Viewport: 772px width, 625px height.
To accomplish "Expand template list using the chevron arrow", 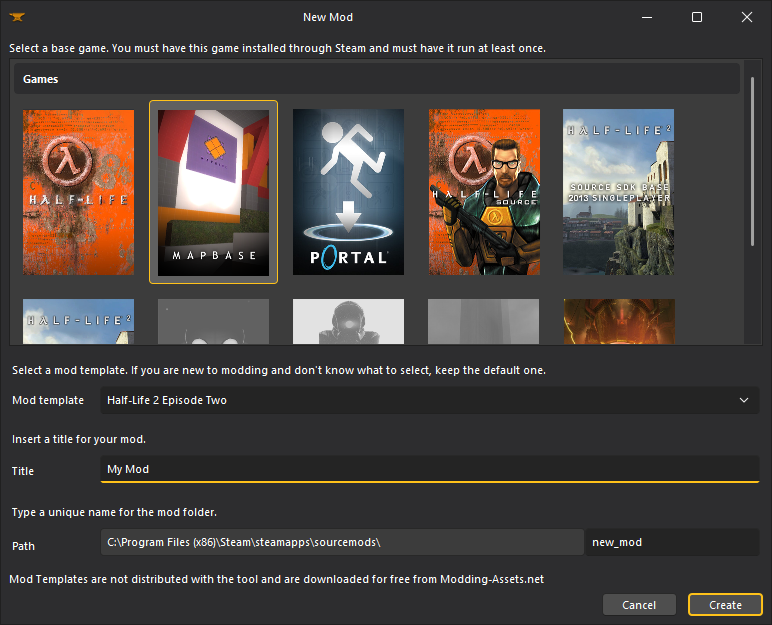I will (743, 400).
